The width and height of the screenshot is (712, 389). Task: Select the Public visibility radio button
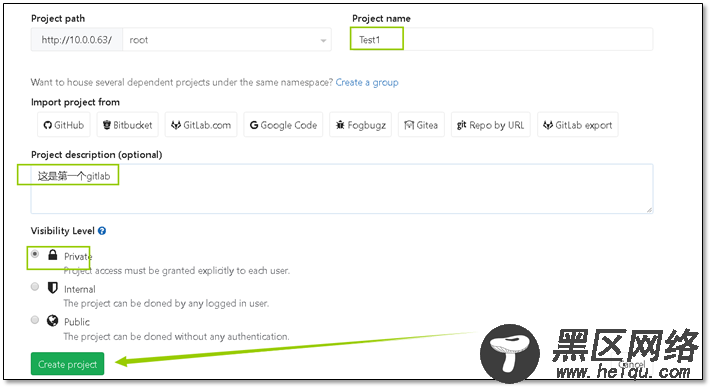[35, 320]
